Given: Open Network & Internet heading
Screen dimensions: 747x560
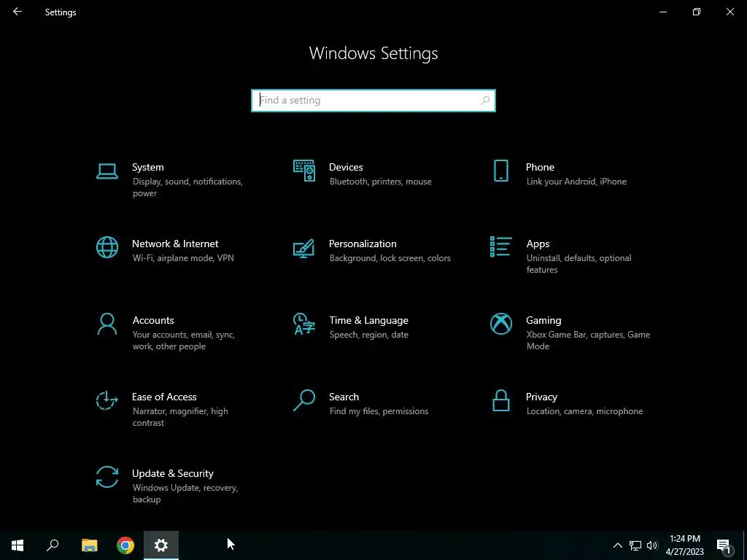Looking at the screenshot, I should (175, 244).
